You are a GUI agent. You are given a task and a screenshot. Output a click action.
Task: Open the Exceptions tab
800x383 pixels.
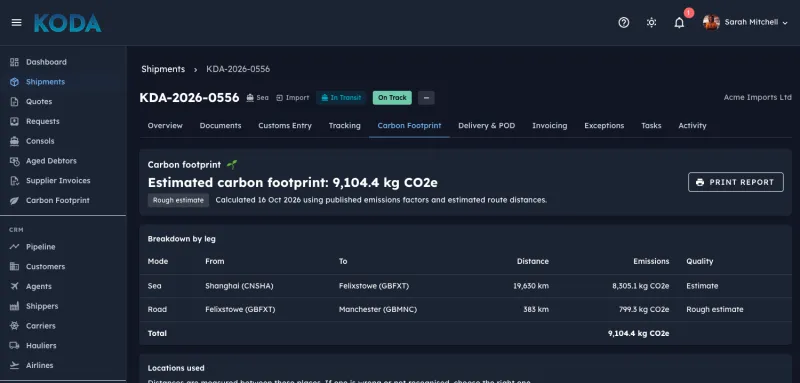[x=604, y=125]
